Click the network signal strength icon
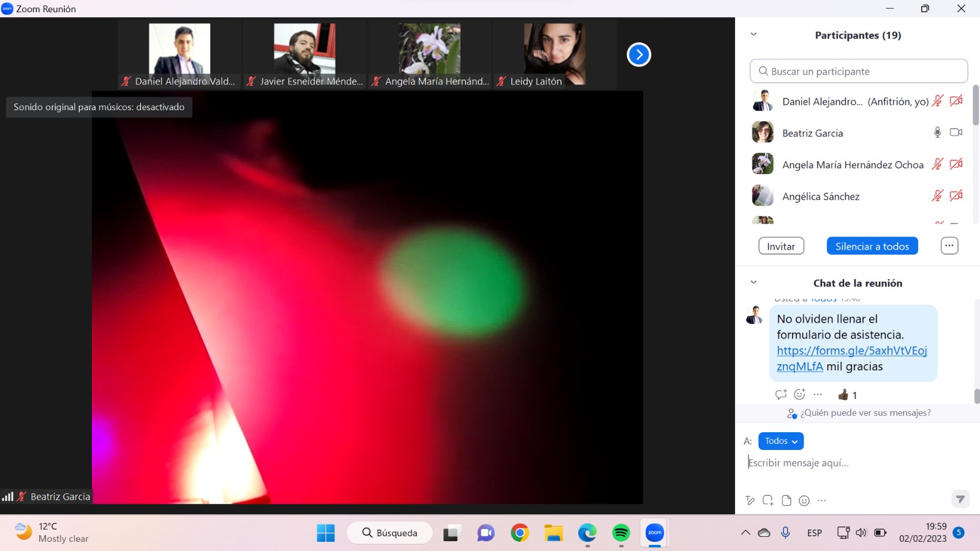 (7, 497)
